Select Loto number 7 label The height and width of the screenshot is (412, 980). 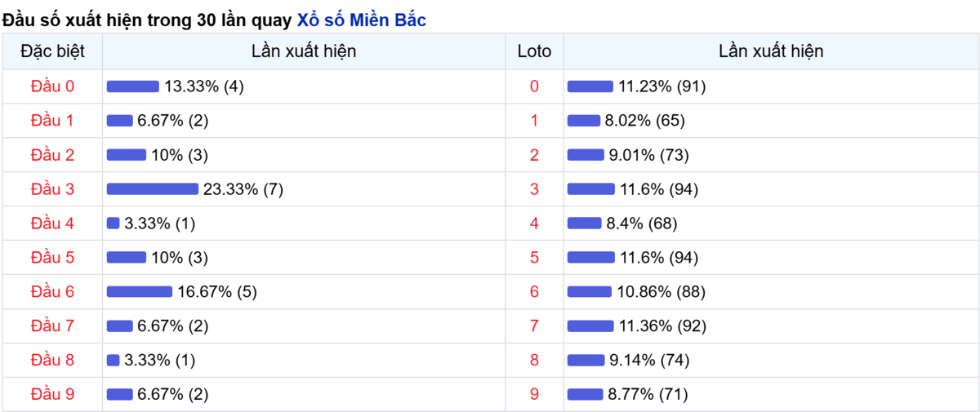(x=535, y=326)
